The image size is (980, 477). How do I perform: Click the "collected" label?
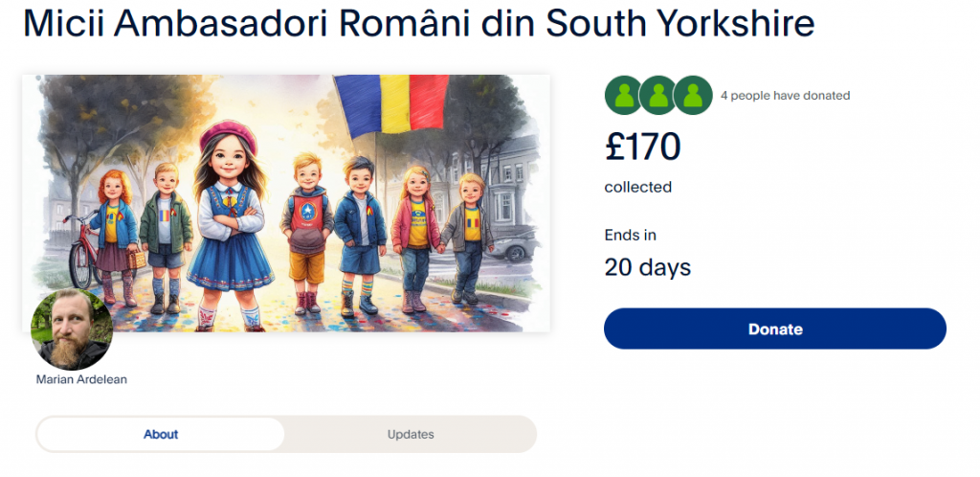638,187
